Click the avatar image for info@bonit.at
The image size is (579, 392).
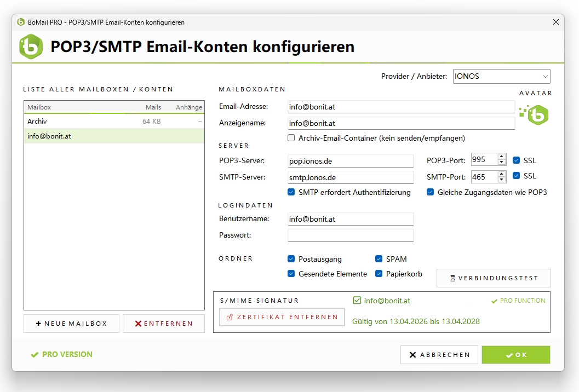point(534,114)
